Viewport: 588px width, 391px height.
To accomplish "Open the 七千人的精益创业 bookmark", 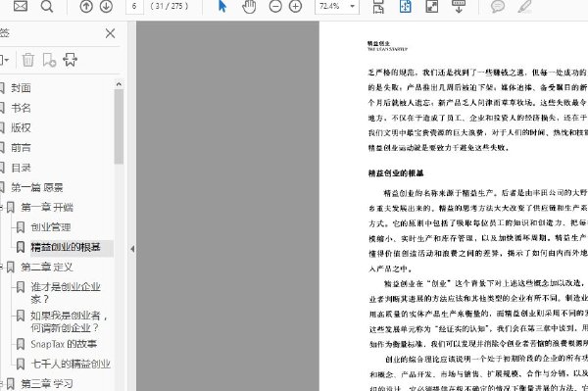I will 71,364.
